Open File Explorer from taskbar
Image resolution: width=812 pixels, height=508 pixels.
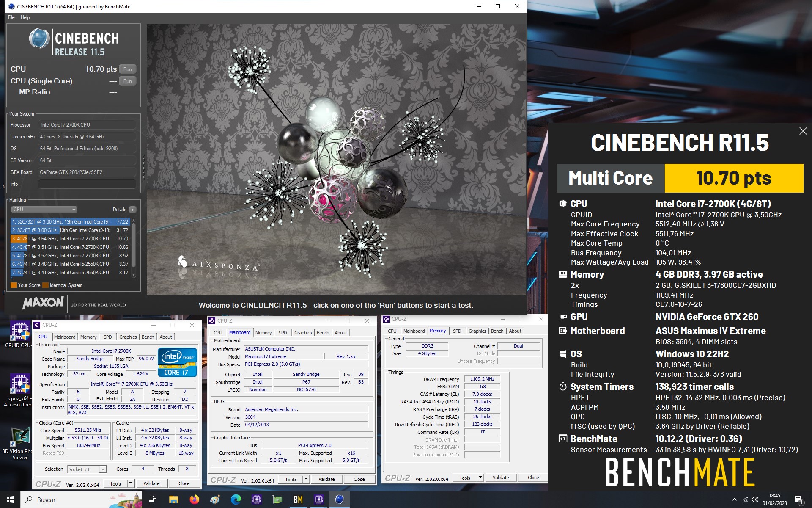pos(173,500)
